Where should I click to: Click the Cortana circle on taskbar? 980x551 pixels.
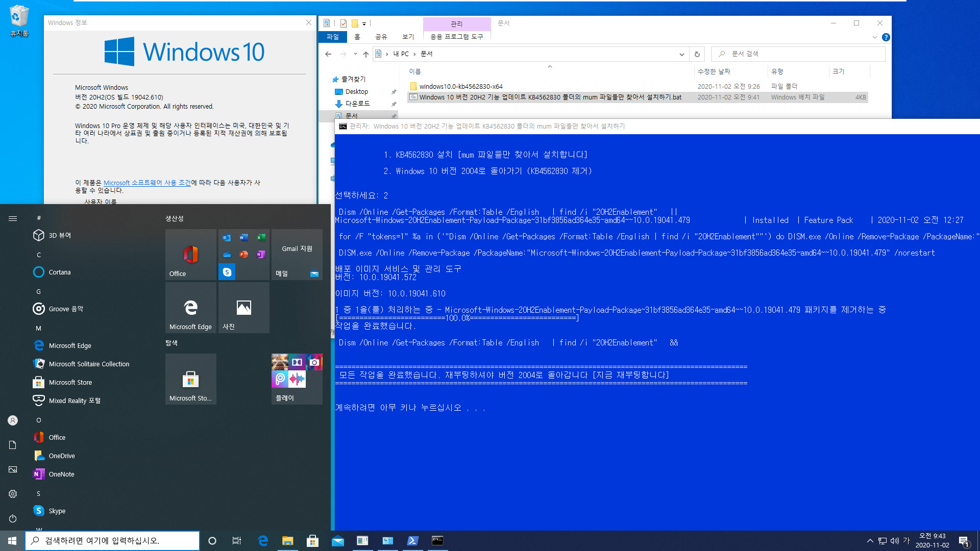click(x=212, y=541)
